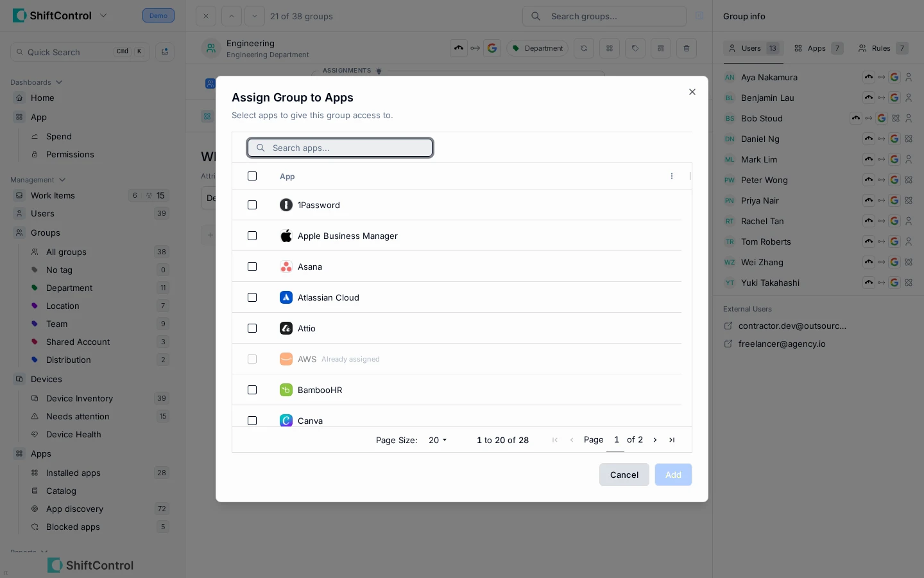Go to the next group using down chevron

point(255,16)
